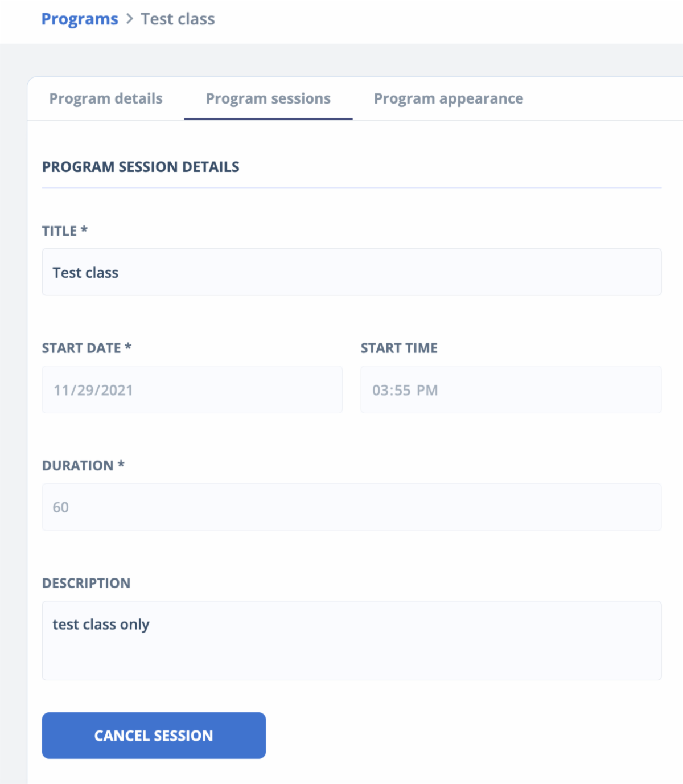
Task: Click the START TIME field label
Action: pyautogui.click(x=399, y=348)
